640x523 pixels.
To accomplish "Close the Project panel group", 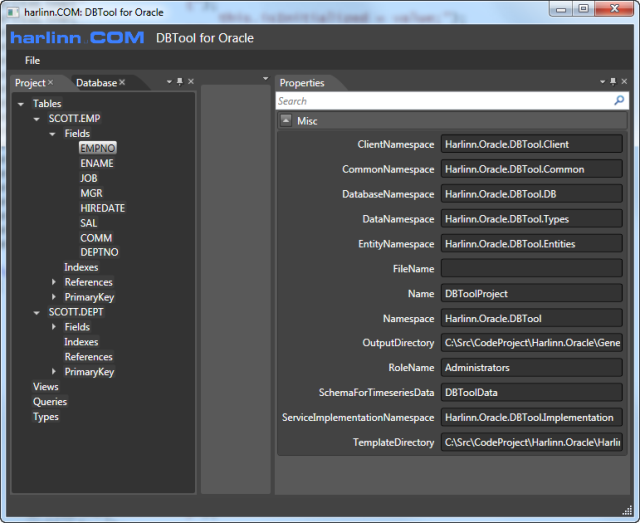I will click(191, 82).
